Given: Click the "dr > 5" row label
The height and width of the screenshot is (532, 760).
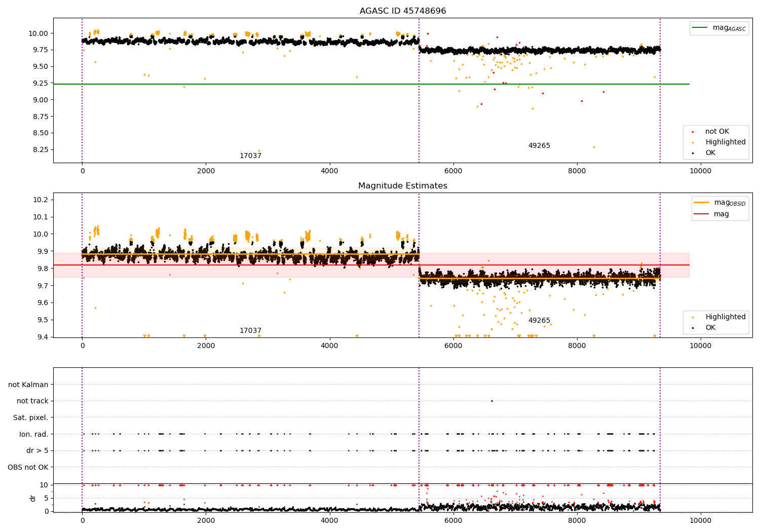Looking at the screenshot, I should tap(37, 451).
